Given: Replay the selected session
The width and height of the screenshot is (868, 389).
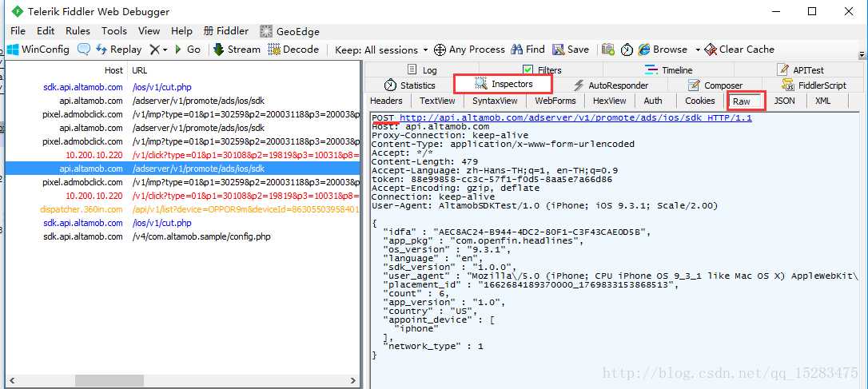Looking at the screenshot, I should (x=118, y=50).
